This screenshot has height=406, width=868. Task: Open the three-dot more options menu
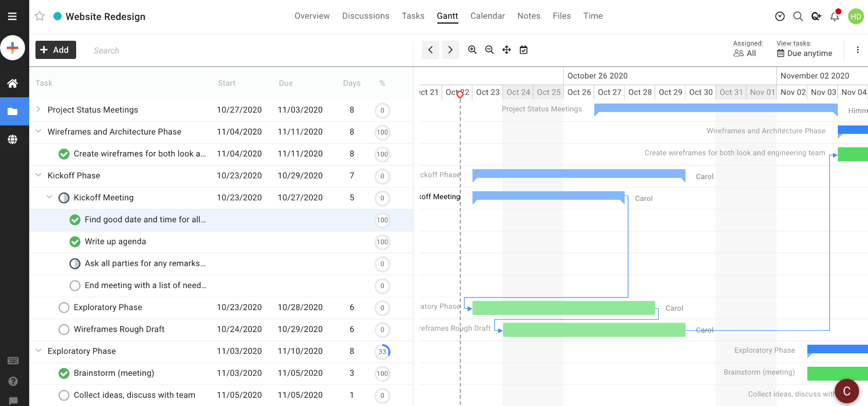coord(857,50)
